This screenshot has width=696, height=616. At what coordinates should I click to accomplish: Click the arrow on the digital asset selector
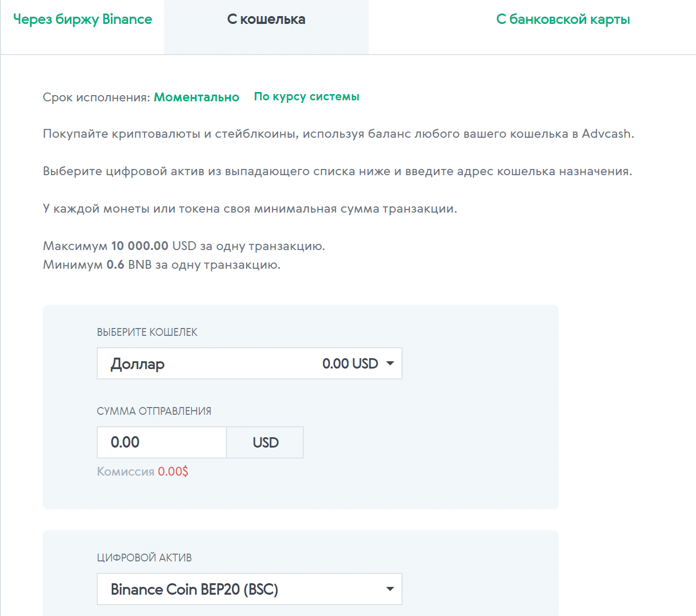(390, 589)
